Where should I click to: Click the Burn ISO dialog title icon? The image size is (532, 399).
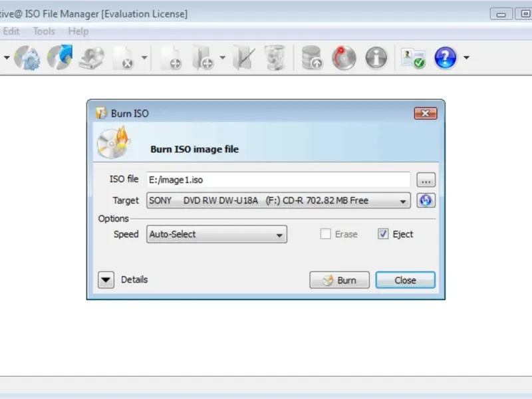[x=101, y=113]
